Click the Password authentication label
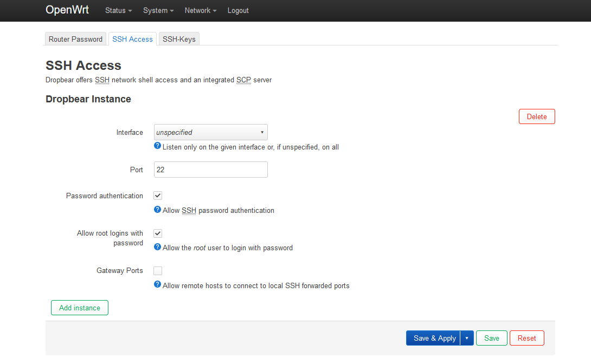The height and width of the screenshot is (364, 591). pyautogui.click(x=105, y=196)
